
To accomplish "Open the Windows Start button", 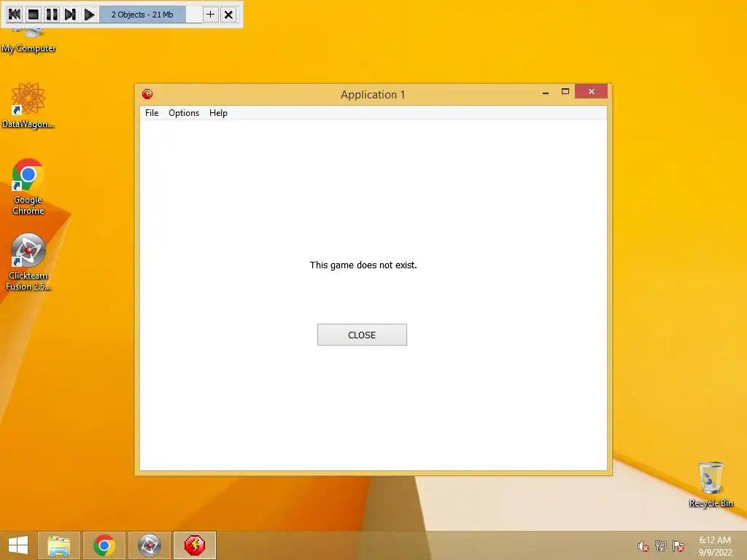I will (18, 545).
